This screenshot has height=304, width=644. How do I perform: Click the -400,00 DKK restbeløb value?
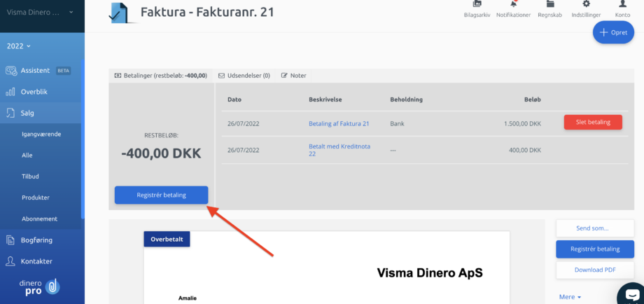161,153
